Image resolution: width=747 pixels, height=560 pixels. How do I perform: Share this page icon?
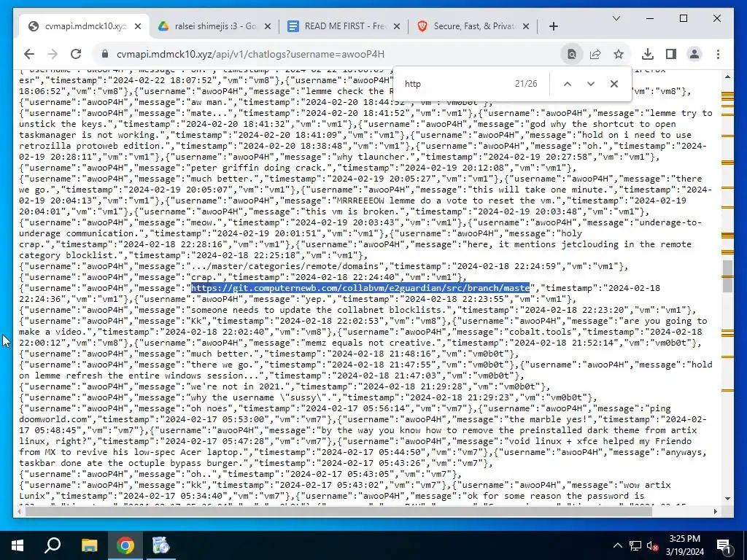(595, 54)
